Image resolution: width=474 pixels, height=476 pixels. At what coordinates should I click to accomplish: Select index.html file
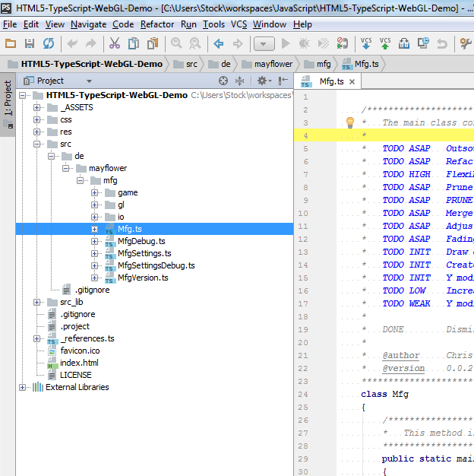pos(79,363)
